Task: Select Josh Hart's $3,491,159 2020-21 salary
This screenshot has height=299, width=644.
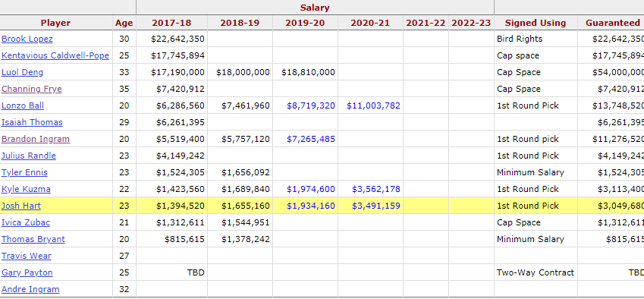Action: point(375,206)
